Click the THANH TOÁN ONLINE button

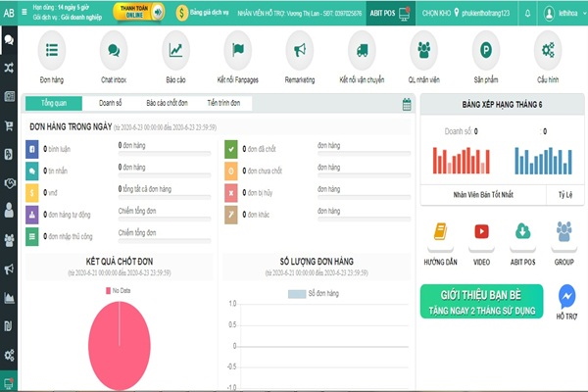[x=138, y=13]
